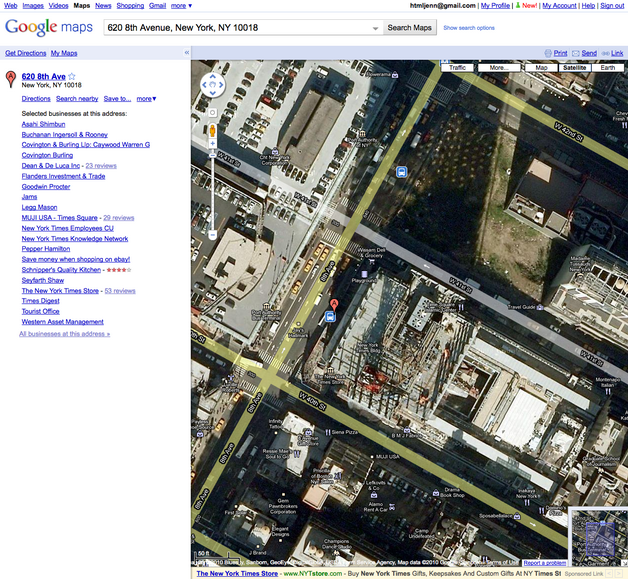Switch to Earth view
This screenshot has width=628, height=579.
click(608, 68)
